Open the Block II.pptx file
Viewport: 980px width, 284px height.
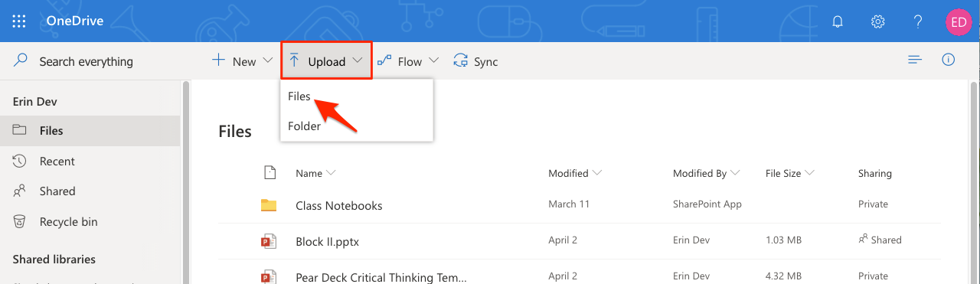[327, 241]
